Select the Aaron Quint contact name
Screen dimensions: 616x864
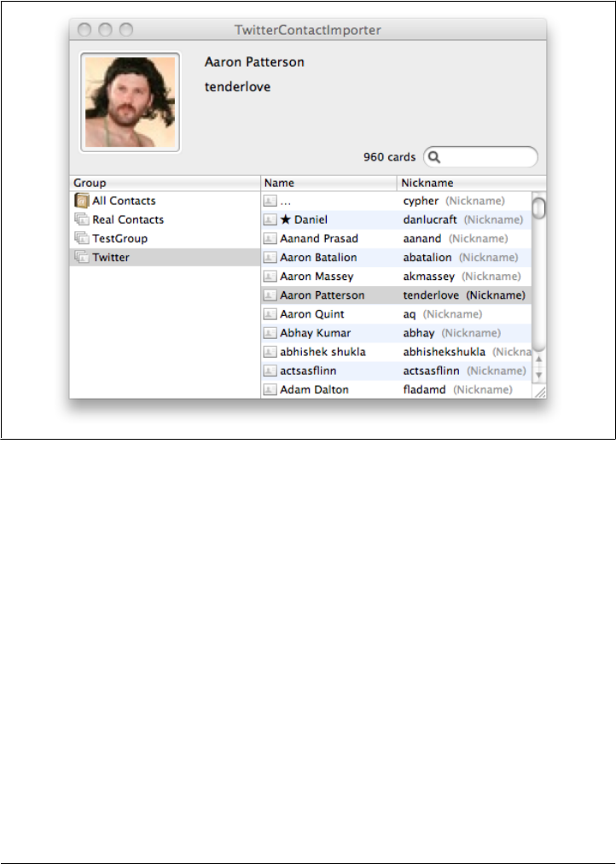(312, 314)
